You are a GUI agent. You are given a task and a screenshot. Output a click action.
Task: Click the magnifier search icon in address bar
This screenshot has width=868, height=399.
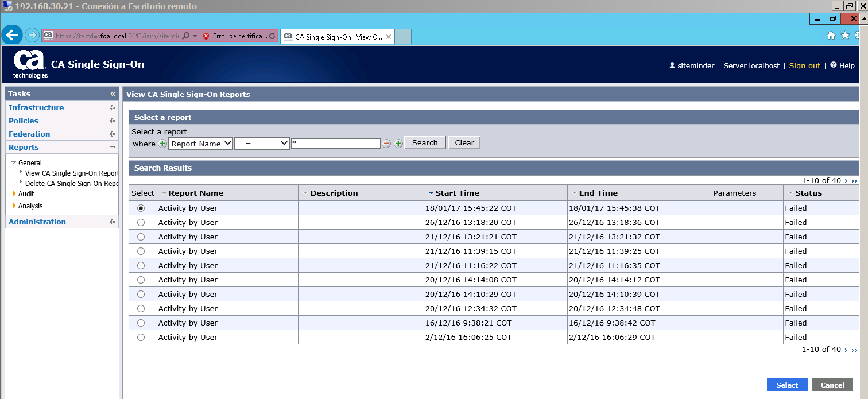click(x=186, y=36)
